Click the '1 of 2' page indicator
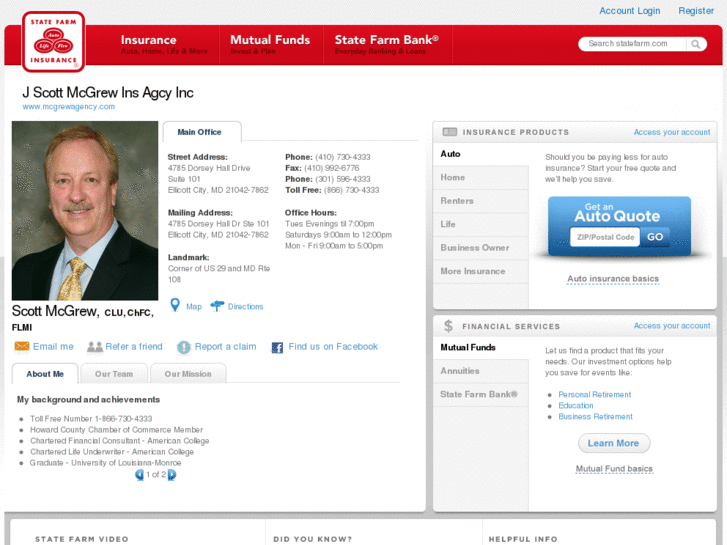 coord(156,474)
